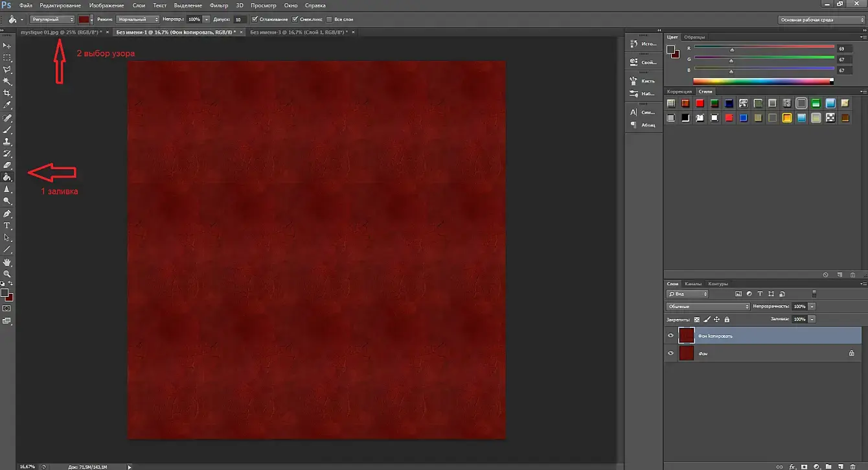Click the pattern swatch in options bar
868x470 pixels.
pyautogui.click(x=84, y=19)
